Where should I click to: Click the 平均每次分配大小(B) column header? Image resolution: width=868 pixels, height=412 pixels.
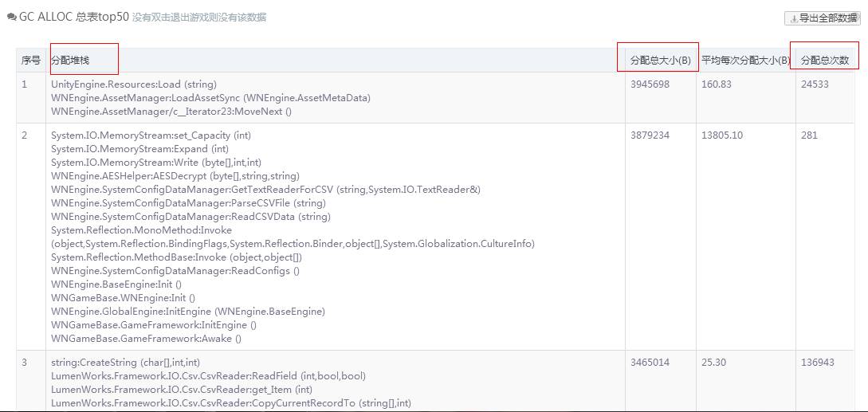pos(746,61)
